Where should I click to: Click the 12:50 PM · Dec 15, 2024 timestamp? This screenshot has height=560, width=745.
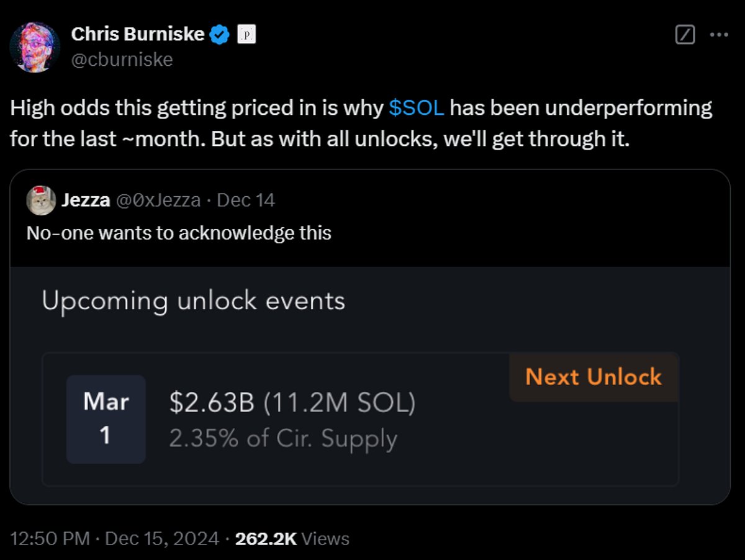point(115,538)
